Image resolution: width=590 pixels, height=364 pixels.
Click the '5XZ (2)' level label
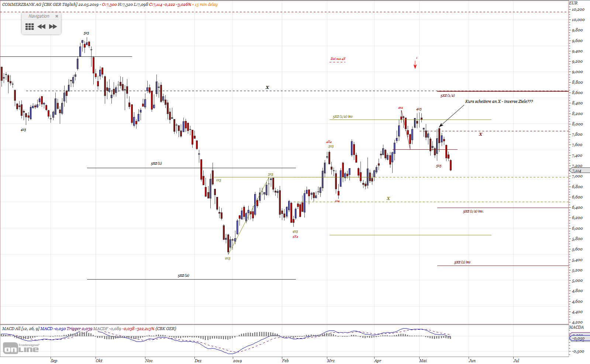pyautogui.click(x=183, y=275)
